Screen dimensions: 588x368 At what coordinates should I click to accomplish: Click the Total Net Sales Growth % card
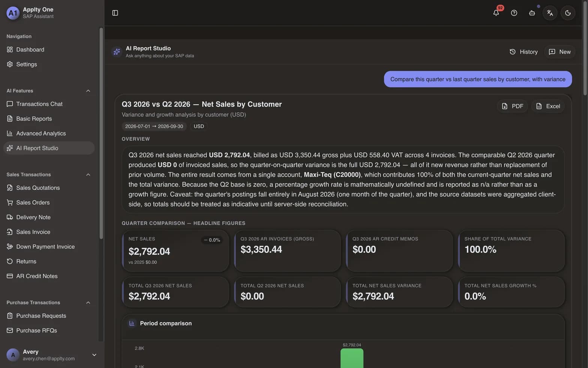coord(511,292)
